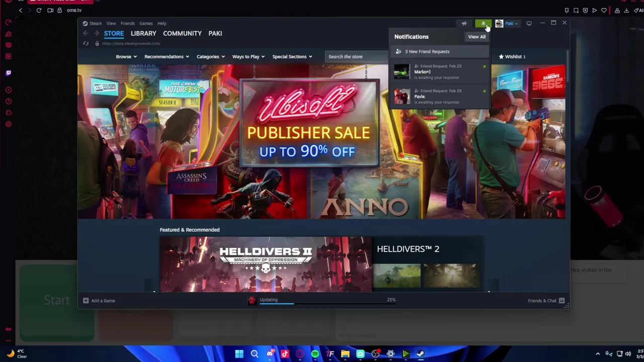This screenshot has height=362, width=644.
Task: Click the camera permission icon in address bar
Action: pyautogui.click(x=50, y=10)
